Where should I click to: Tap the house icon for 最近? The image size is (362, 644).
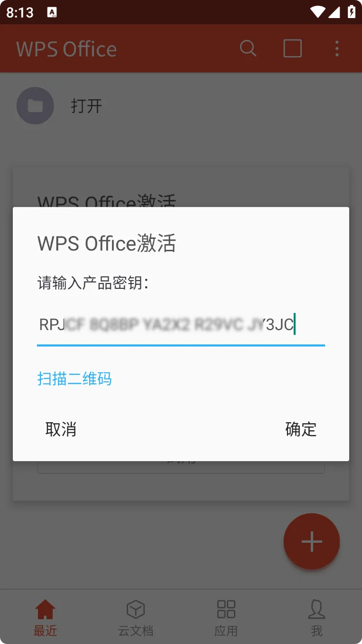tap(45, 609)
